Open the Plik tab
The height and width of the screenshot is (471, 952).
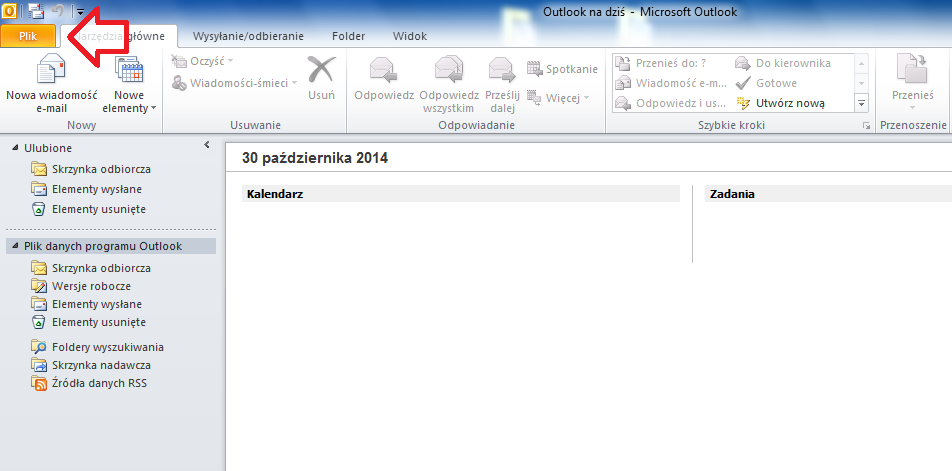[29, 36]
